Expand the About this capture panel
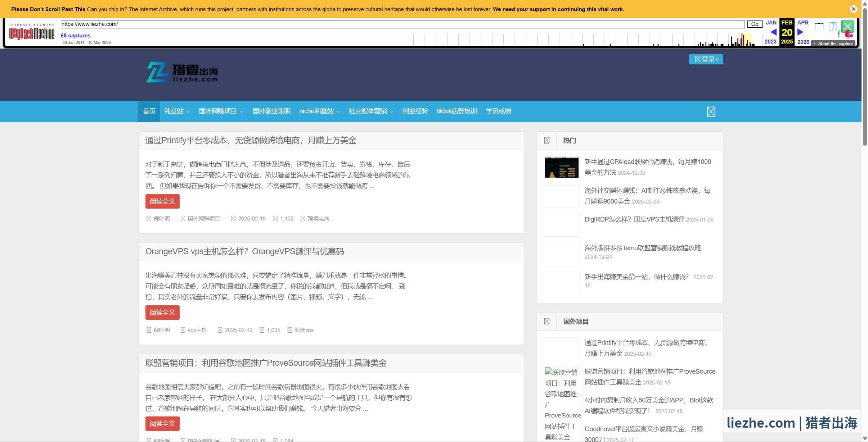The height and width of the screenshot is (442, 868). 833,44
